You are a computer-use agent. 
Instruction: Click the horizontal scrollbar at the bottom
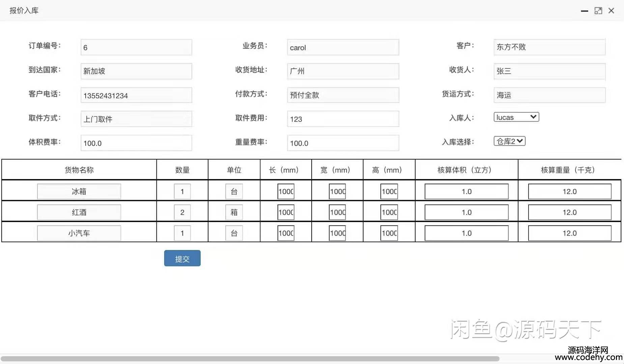pyautogui.click(x=250, y=359)
